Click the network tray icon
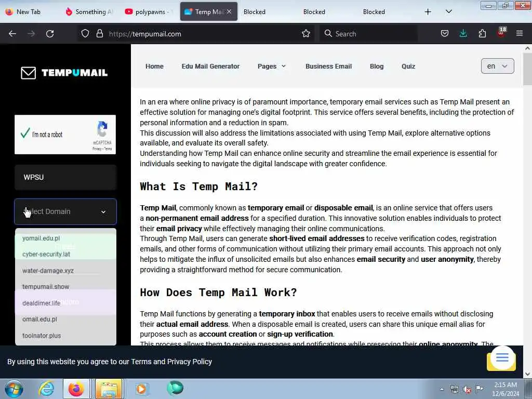 (454, 390)
